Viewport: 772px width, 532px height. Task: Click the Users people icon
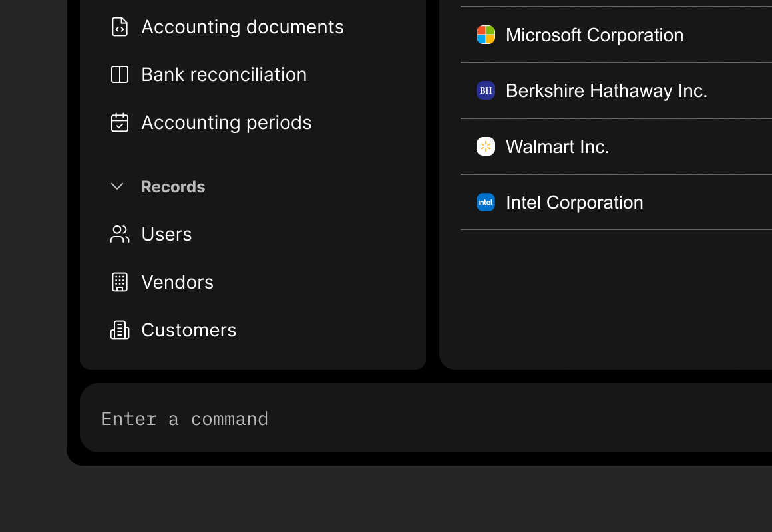120,234
